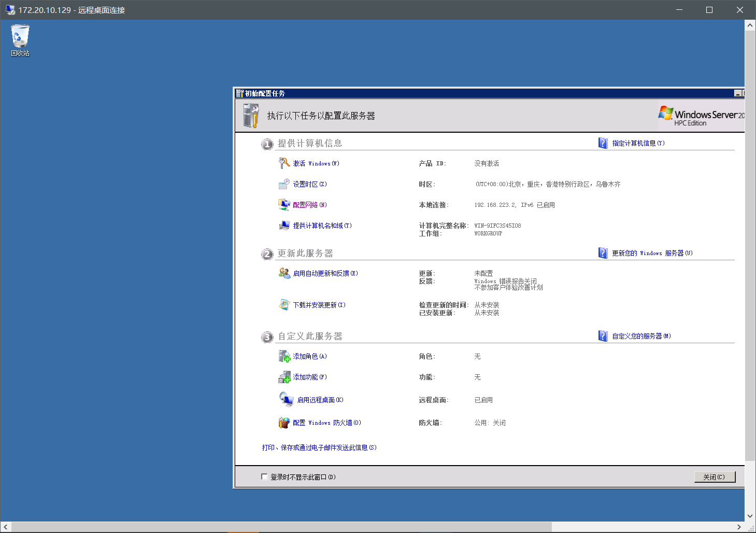Open 启用远程桌面 via its icon
Image resolution: width=756 pixels, height=533 pixels.
[284, 399]
